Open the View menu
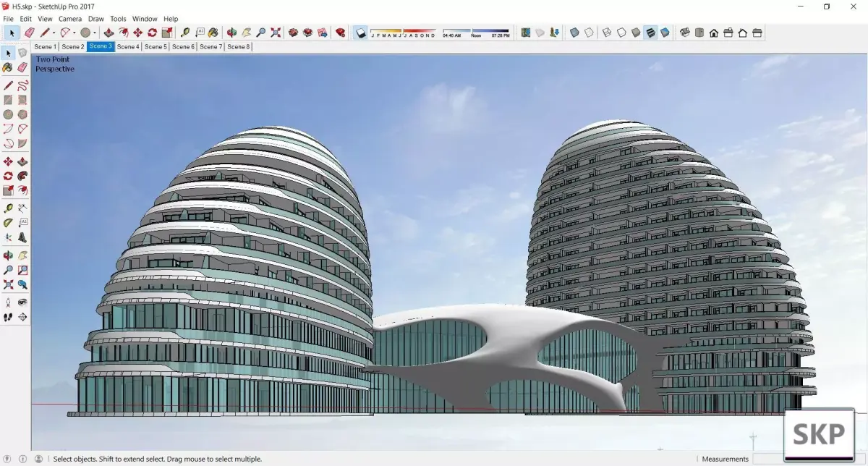 click(x=45, y=19)
